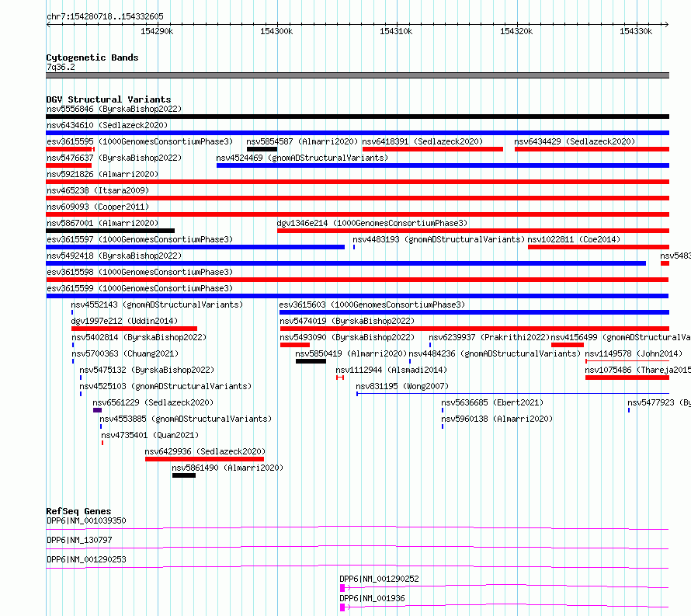The image size is (691, 616).
Task: Open nsv5861490 (Almarri2020) label
Action: pos(227,468)
